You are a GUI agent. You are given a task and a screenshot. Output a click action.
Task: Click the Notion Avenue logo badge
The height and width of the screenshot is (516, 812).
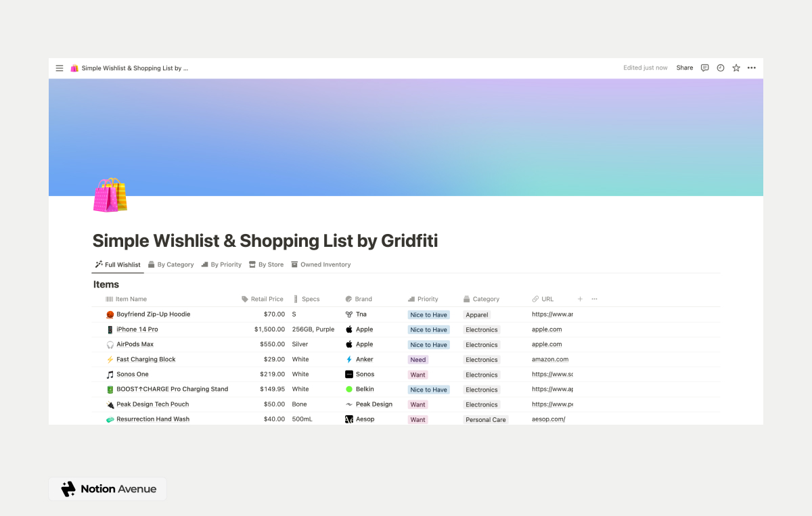[x=108, y=489]
